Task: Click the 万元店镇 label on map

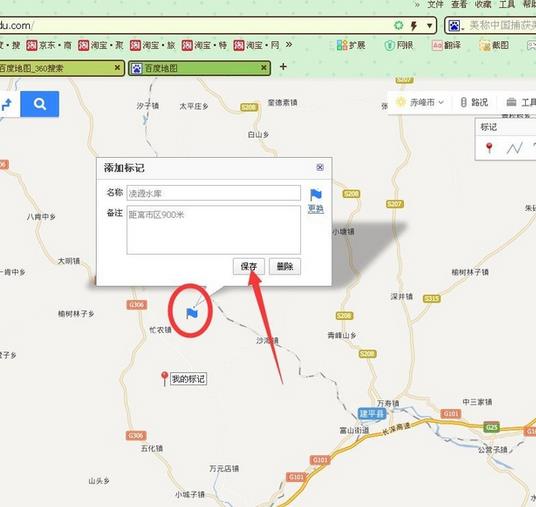Action: pos(224,468)
